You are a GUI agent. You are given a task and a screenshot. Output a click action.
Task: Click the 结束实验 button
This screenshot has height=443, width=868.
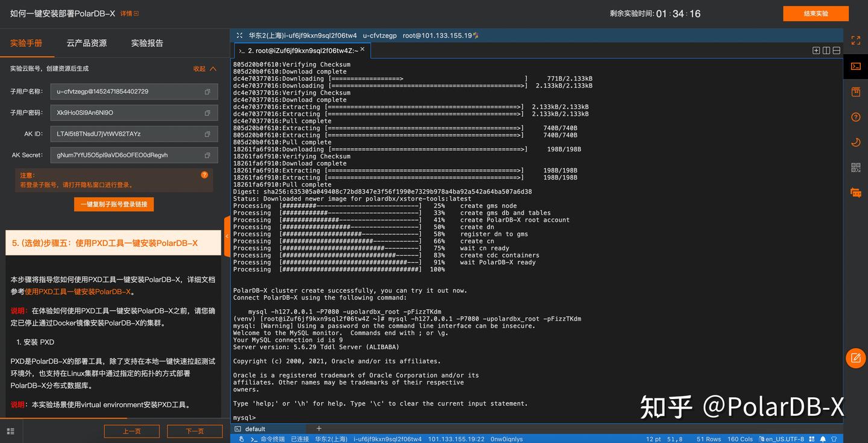[816, 13]
